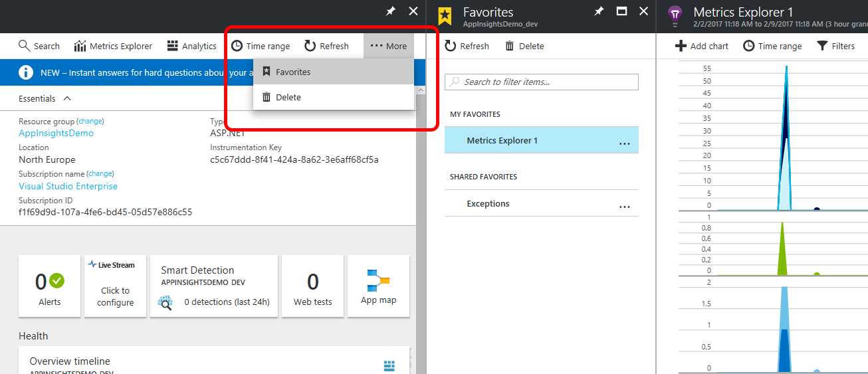
Task: Click Refresh in the Favorites blade
Action: click(467, 46)
